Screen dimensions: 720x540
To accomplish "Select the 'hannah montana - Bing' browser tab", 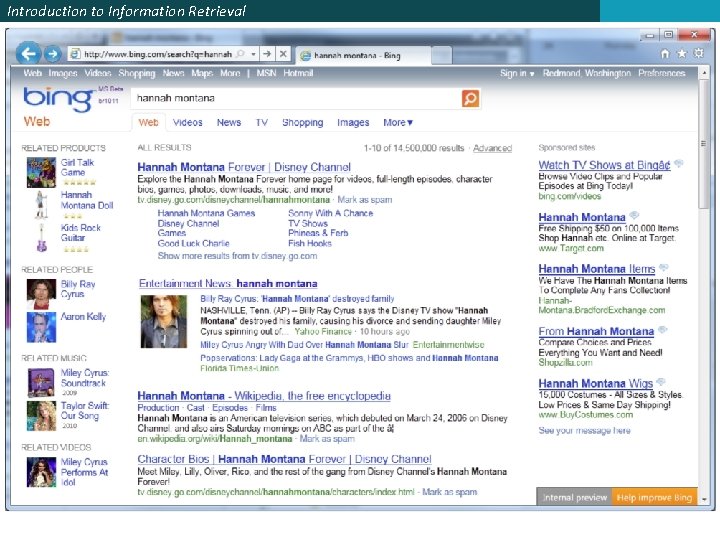I will coord(363,55).
